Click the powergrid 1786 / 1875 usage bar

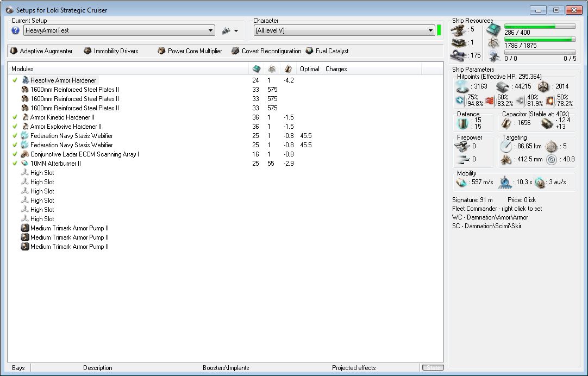[540, 39]
